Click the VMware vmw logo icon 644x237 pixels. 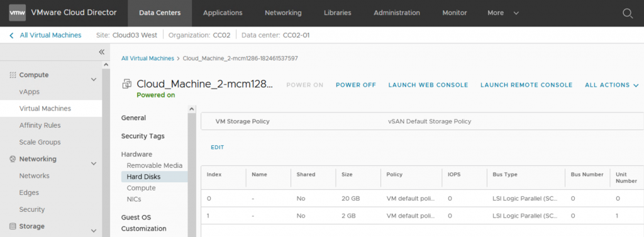click(17, 13)
